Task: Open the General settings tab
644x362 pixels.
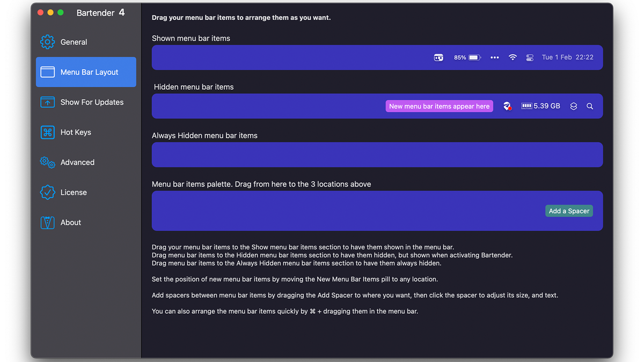Action: click(x=74, y=42)
